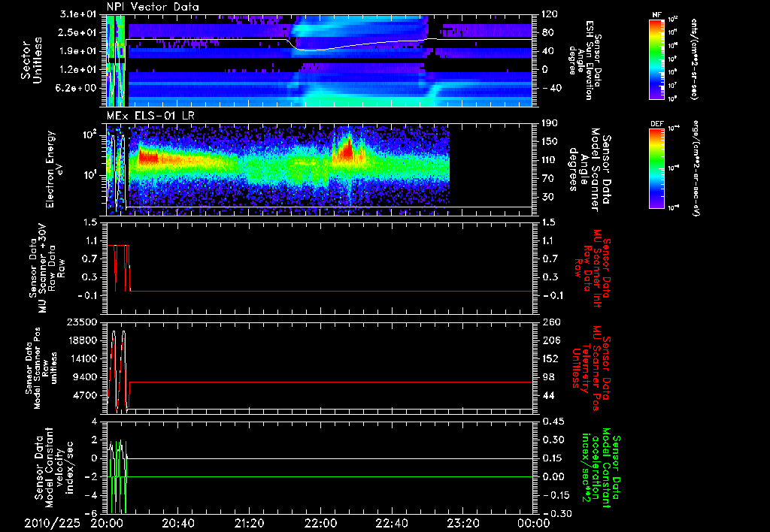
Task: Click the 190 scanner angle tick label
Action: click(x=550, y=123)
